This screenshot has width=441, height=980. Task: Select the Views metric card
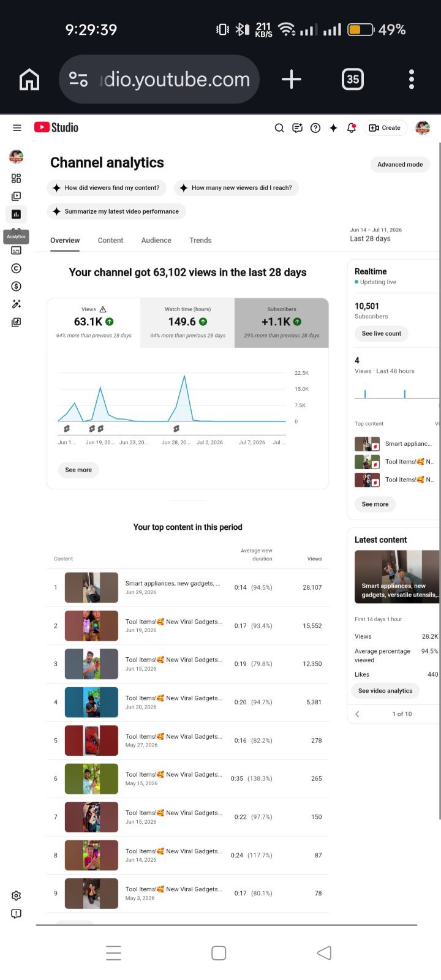[x=94, y=323]
